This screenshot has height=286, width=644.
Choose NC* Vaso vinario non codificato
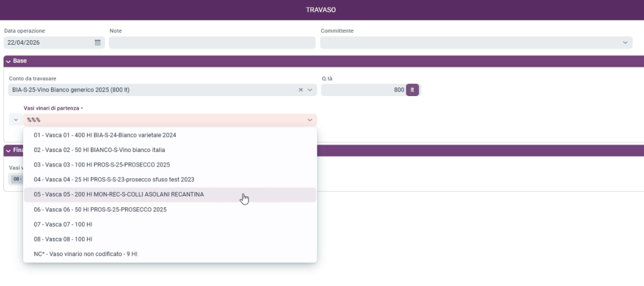point(170,254)
